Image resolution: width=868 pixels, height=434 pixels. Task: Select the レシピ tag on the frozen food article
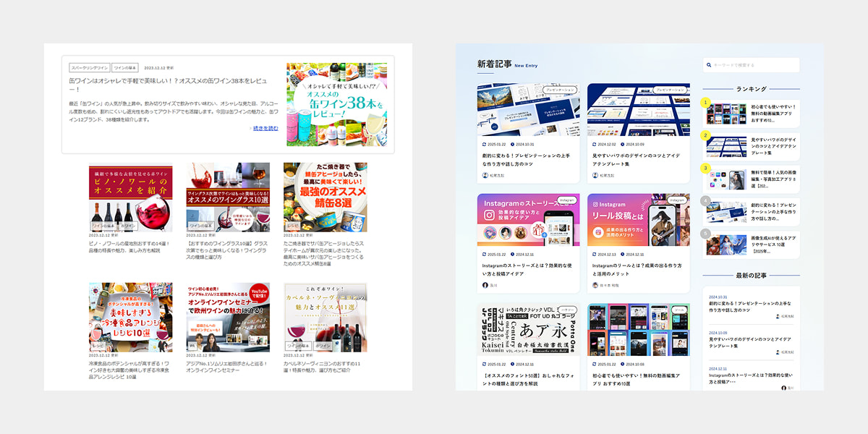coord(97,346)
